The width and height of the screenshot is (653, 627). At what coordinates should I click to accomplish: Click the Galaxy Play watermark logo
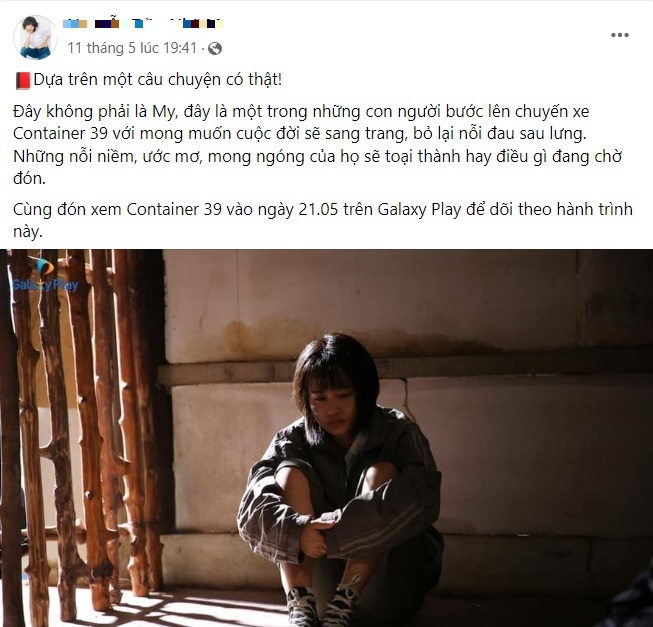coord(45,275)
